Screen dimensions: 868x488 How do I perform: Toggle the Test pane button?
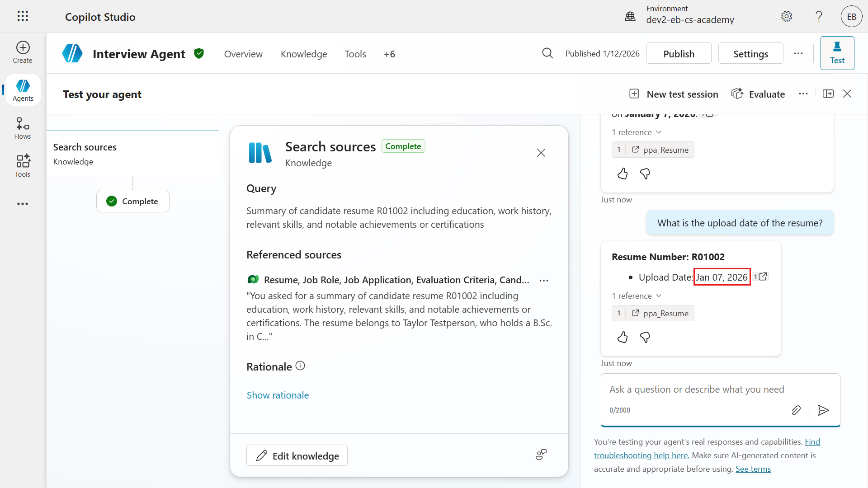pos(837,53)
